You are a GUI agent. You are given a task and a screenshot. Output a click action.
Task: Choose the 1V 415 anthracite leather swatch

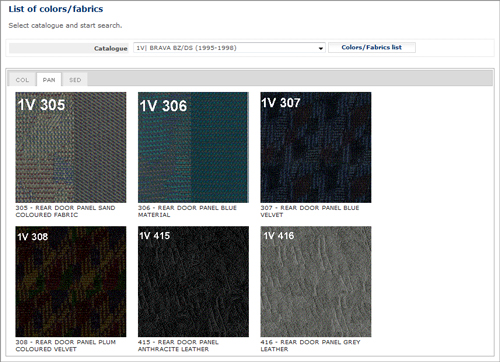(x=193, y=282)
